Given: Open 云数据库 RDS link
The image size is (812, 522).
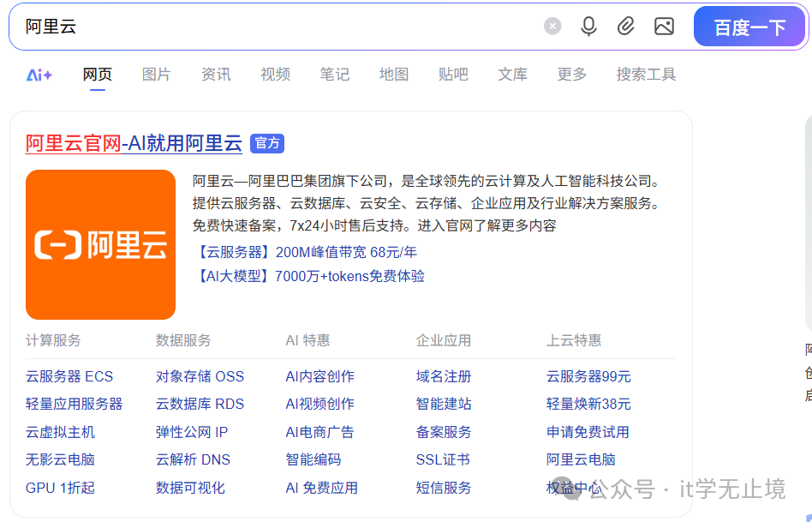Looking at the screenshot, I should [200, 404].
